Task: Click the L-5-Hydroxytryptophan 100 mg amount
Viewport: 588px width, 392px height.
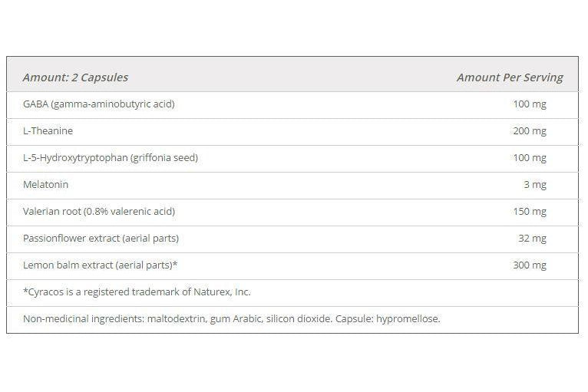Action: click(530, 158)
